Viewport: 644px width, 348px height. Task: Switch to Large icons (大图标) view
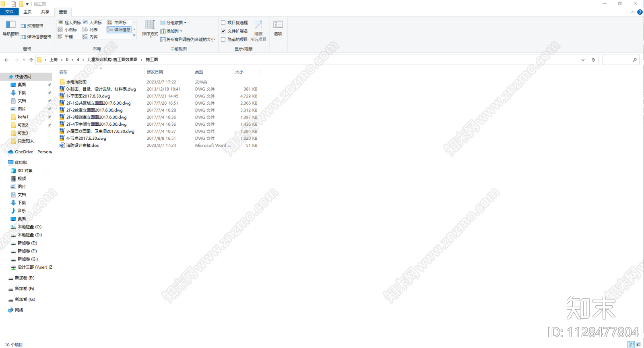click(92, 23)
